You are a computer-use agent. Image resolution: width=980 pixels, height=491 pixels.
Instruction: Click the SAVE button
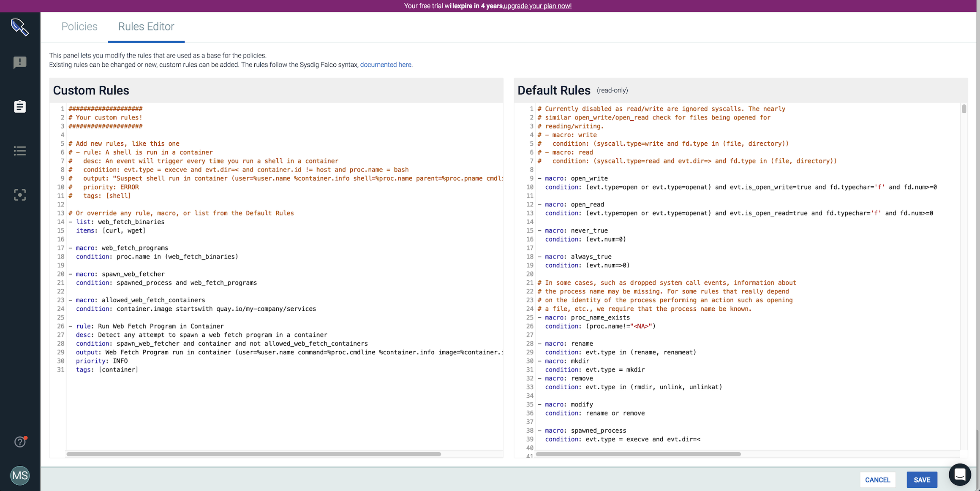(922, 480)
